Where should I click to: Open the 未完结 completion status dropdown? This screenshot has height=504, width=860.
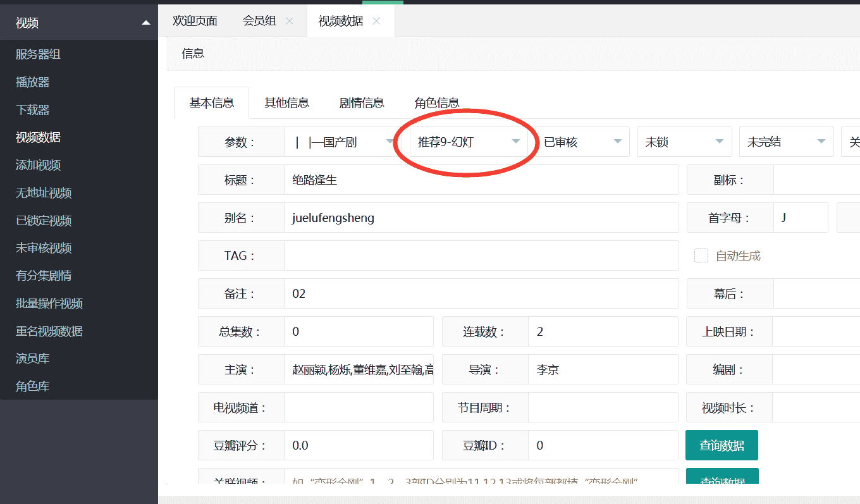click(784, 142)
